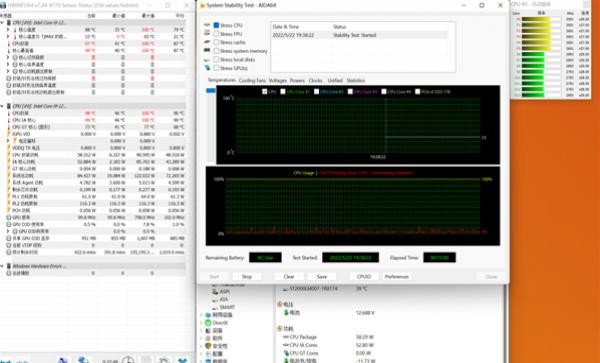Click the Remaining Battery AC Line field

[x=265, y=258]
